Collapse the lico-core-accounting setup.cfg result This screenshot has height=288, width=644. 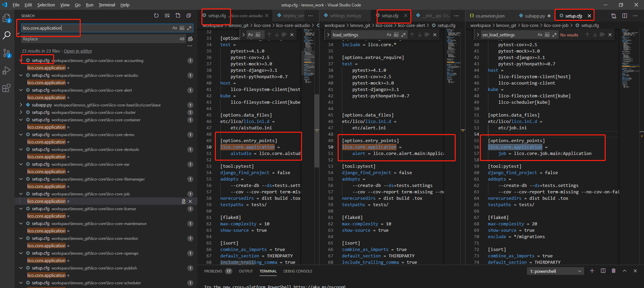click(x=21, y=61)
